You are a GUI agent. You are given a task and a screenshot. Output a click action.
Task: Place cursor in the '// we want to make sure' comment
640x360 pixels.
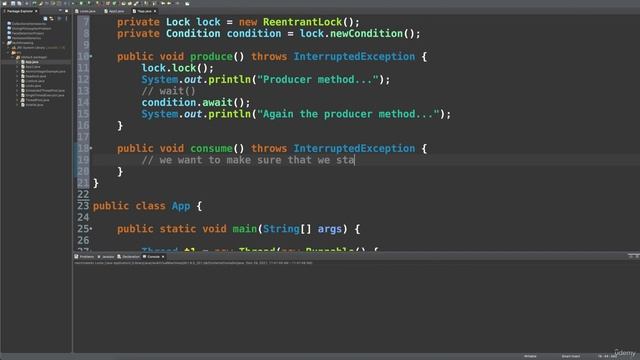(x=248, y=160)
